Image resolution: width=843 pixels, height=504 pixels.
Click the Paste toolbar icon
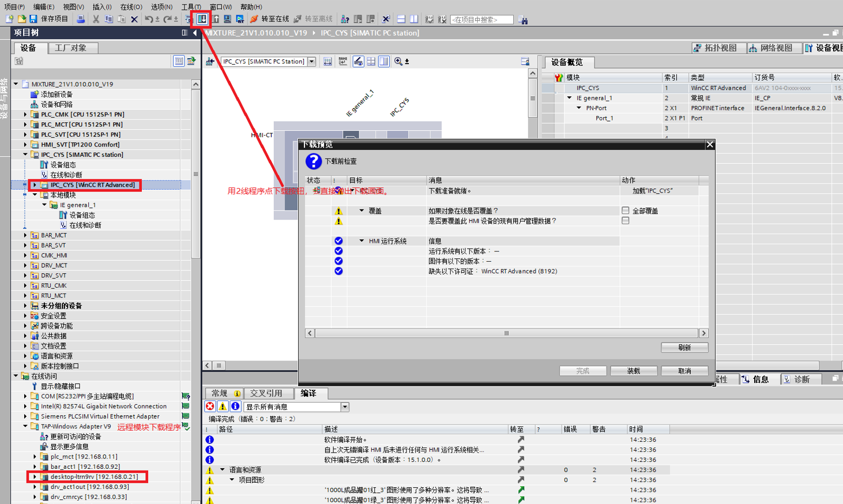121,19
